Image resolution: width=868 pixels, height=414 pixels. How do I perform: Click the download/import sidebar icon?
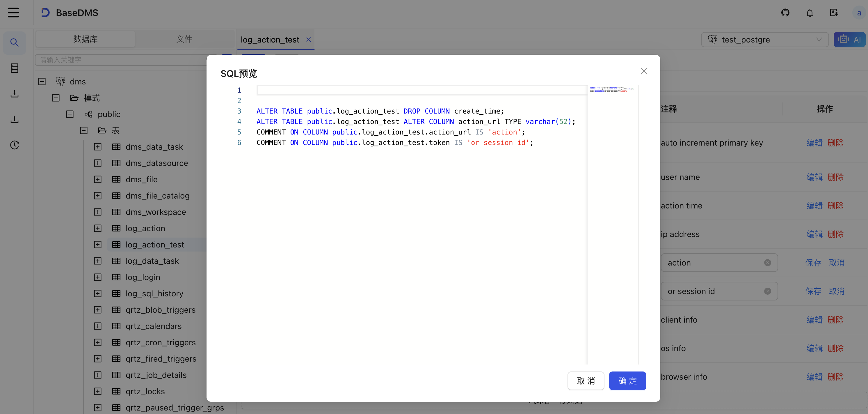(15, 94)
